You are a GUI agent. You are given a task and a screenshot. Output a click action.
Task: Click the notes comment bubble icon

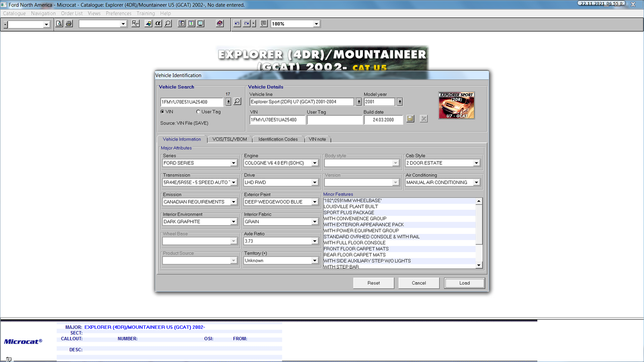click(x=264, y=24)
